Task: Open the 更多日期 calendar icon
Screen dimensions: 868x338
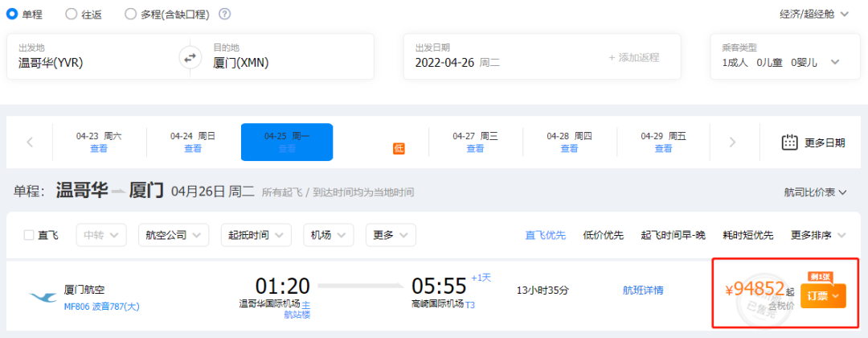Action: (x=789, y=142)
